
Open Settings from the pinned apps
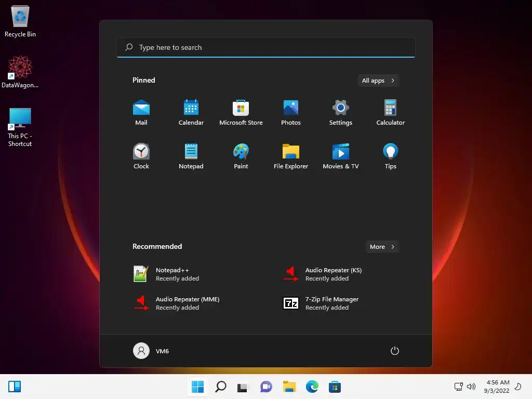[341, 113]
